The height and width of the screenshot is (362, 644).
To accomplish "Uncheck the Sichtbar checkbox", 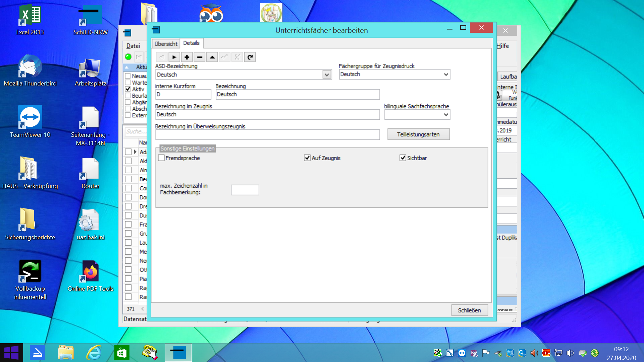I will click(403, 158).
